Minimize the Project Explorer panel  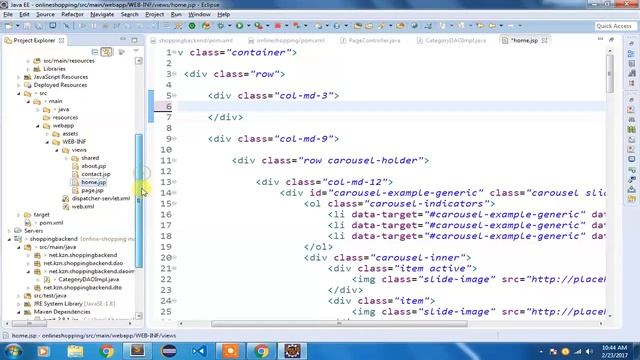[123, 40]
